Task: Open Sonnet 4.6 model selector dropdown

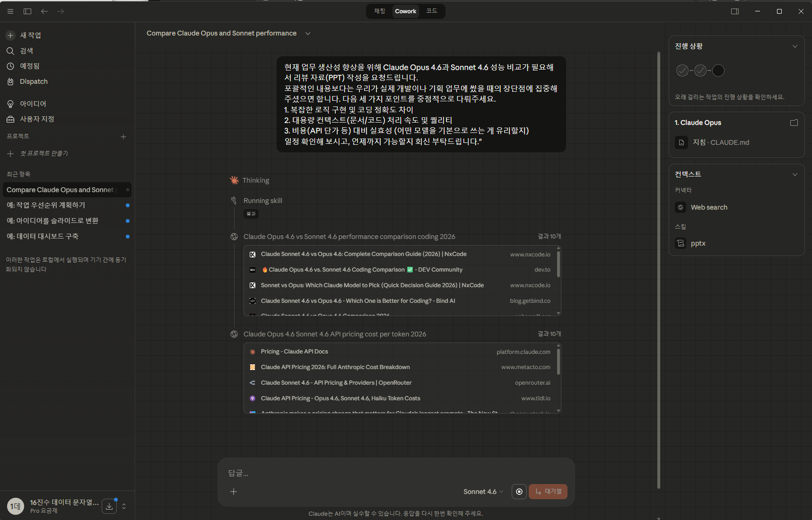Action: [x=483, y=492]
